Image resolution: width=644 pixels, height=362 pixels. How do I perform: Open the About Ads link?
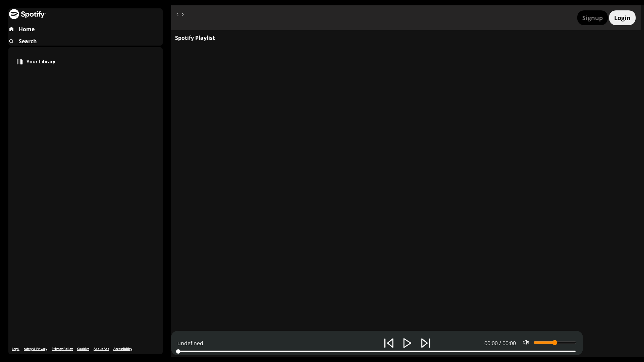pos(101,349)
